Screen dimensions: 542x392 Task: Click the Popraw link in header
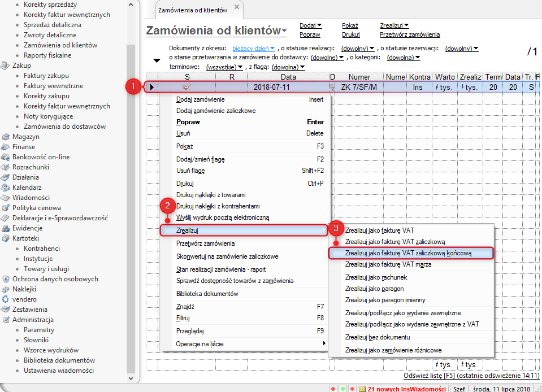coord(310,34)
